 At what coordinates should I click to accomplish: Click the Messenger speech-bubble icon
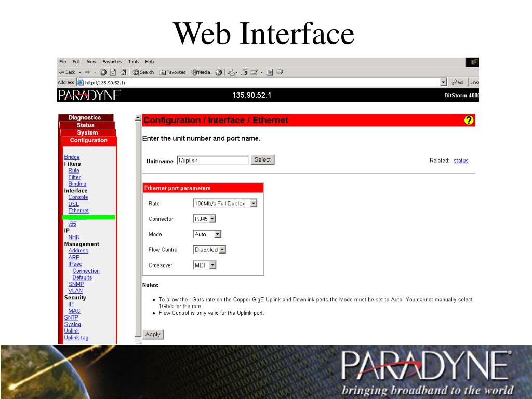[280, 72]
